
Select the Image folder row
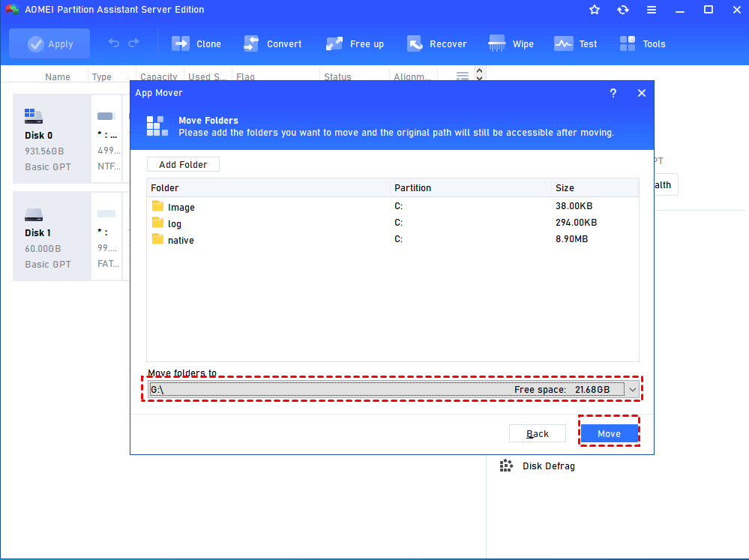point(392,206)
